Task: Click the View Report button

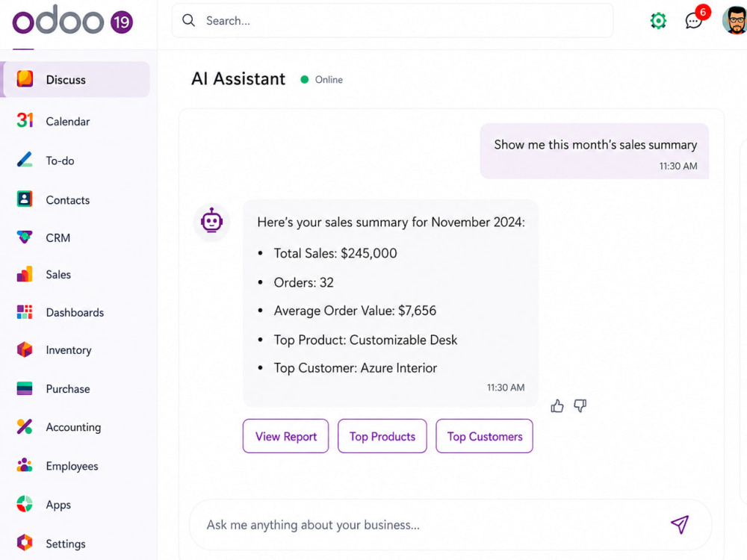Action: pos(286,436)
